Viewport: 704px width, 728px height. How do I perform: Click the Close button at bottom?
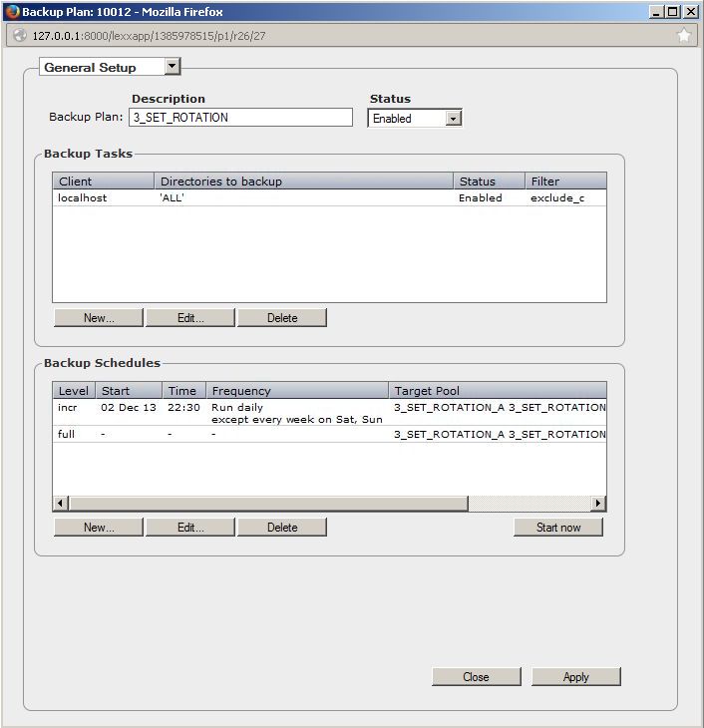tap(476, 677)
